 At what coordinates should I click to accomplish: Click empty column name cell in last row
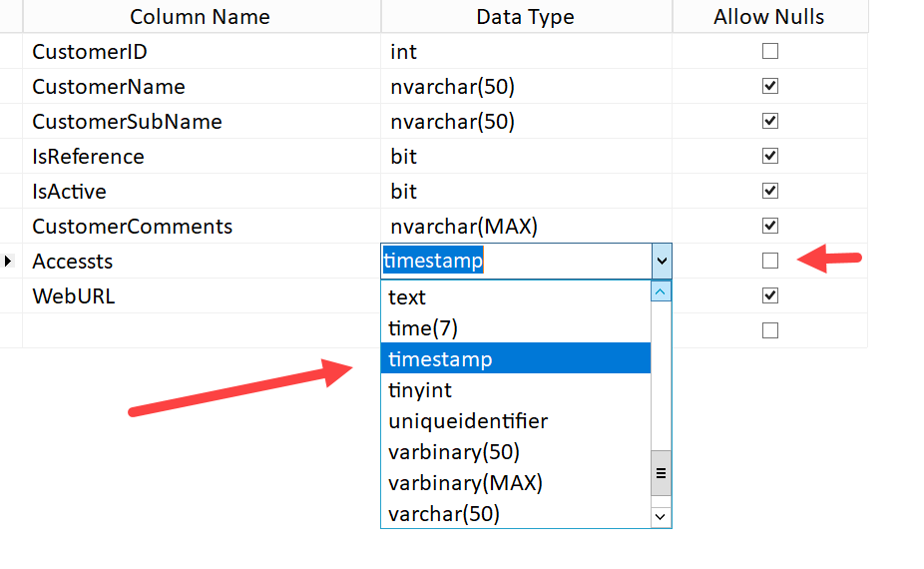[x=202, y=330]
